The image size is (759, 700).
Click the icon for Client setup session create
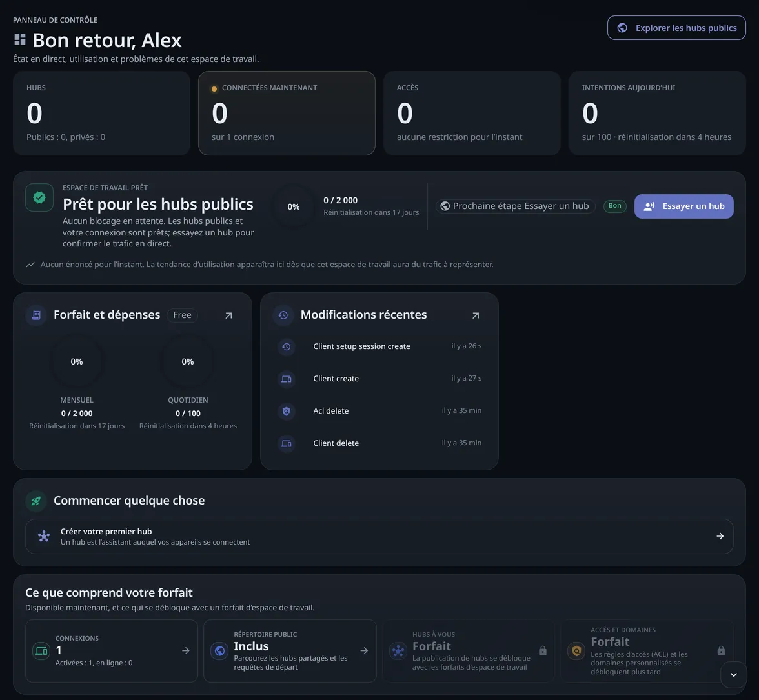click(287, 346)
